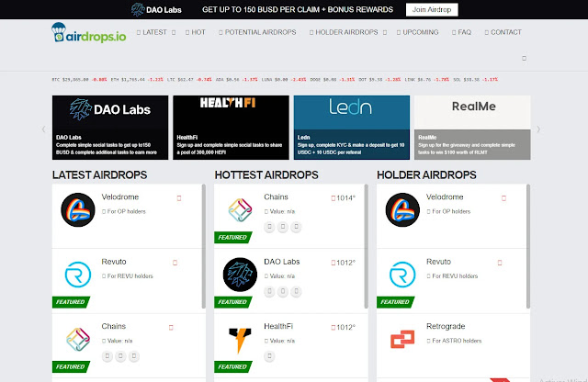Open Revuto link in Latest Airdrops
This screenshot has height=382, width=588.
tap(114, 262)
